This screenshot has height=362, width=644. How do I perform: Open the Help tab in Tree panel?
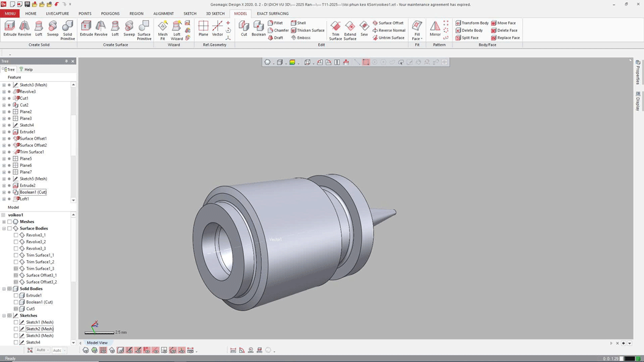point(26,69)
